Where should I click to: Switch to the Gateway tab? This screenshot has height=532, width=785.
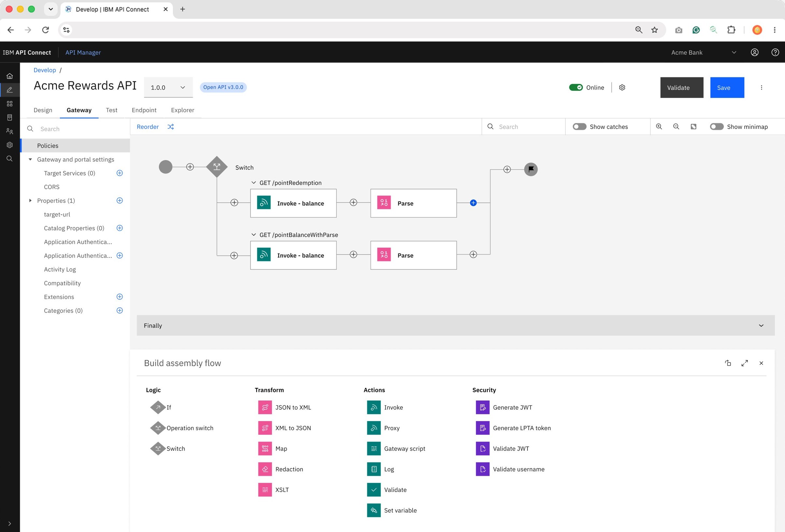click(79, 110)
